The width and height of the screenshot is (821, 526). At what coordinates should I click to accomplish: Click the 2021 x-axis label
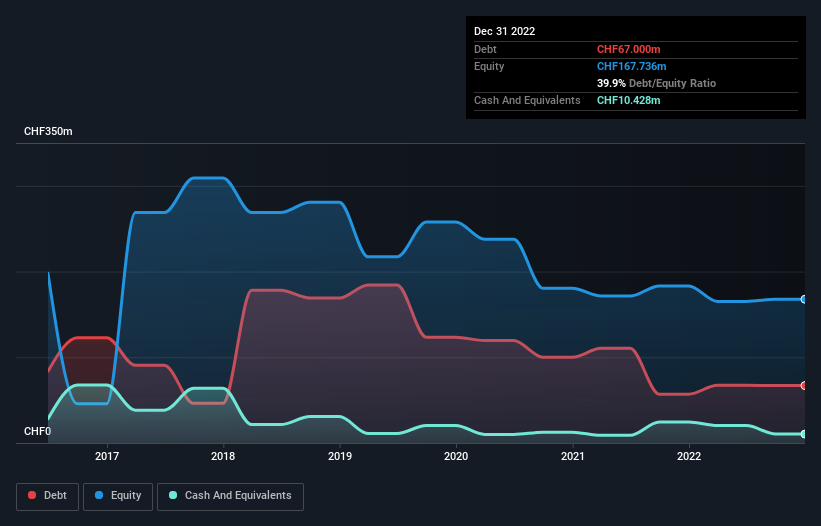[573, 456]
